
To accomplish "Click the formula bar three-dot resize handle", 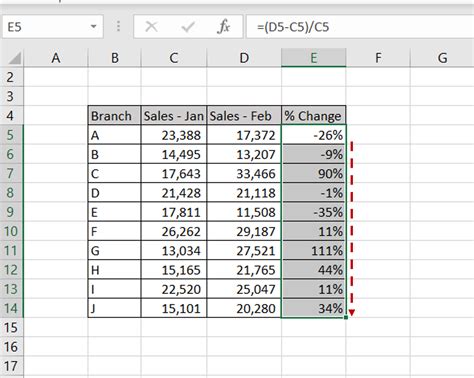I will point(118,26).
